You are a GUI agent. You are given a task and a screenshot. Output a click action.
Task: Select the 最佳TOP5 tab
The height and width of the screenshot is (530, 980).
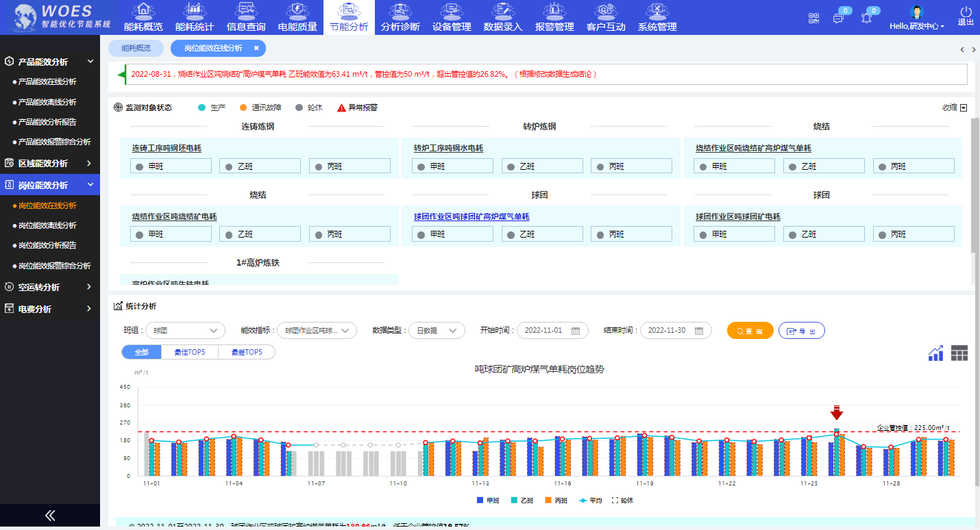190,352
